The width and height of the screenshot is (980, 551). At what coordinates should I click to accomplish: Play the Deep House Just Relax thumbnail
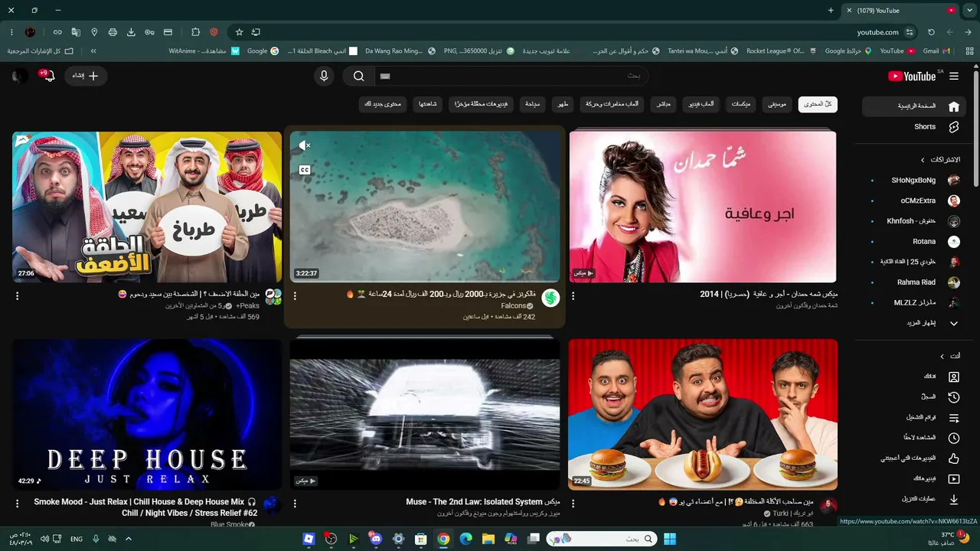pyautogui.click(x=147, y=415)
